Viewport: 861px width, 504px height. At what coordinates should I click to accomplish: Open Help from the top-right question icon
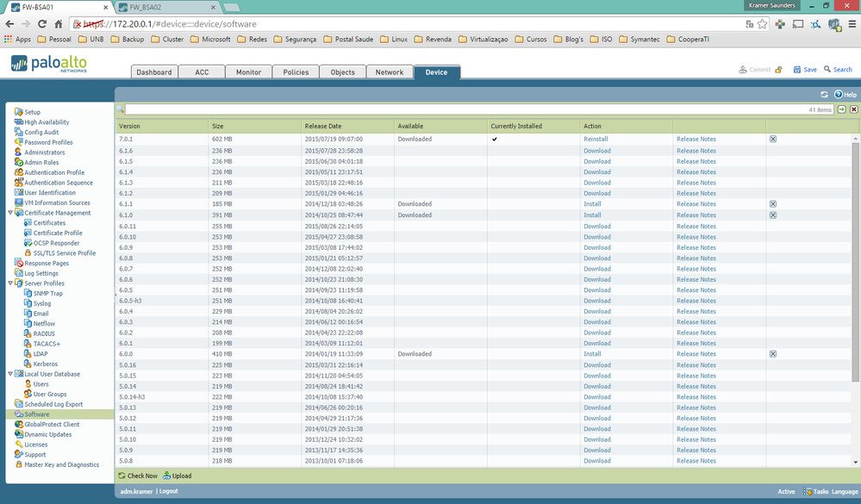[x=838, y=94]
